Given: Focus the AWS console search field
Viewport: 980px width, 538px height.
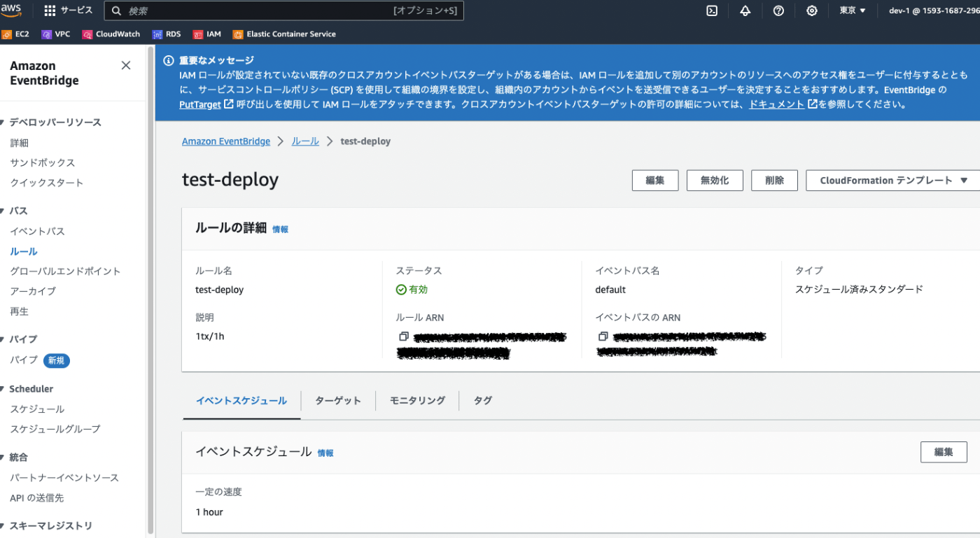Looking at the screenshot, I should coord(283,11).
